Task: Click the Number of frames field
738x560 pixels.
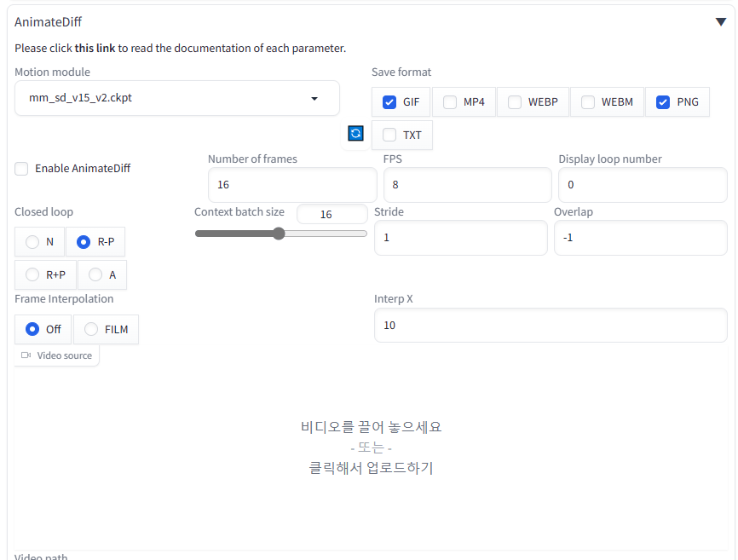Action: coord(291,185)
